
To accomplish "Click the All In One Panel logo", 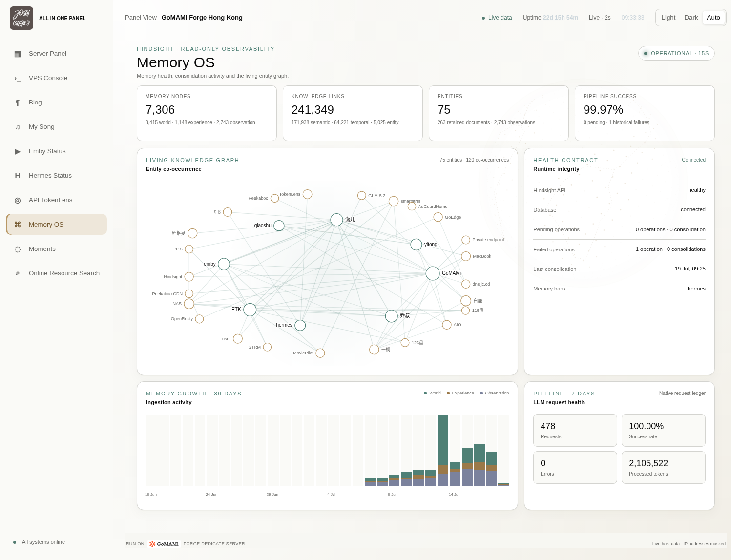I will 21,18.
